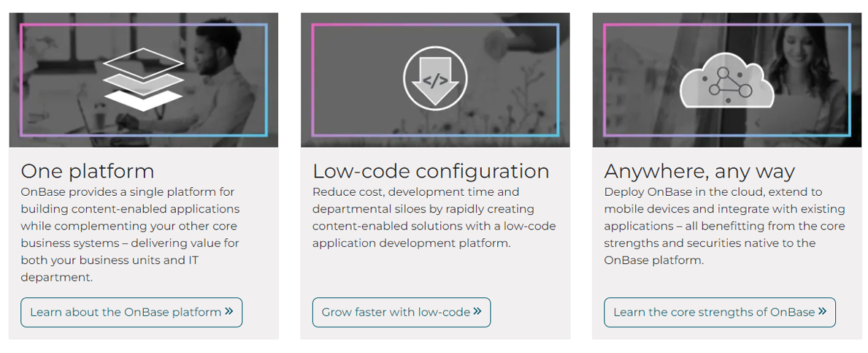Open Grow faster with low-code

click(x=402, y=312)
